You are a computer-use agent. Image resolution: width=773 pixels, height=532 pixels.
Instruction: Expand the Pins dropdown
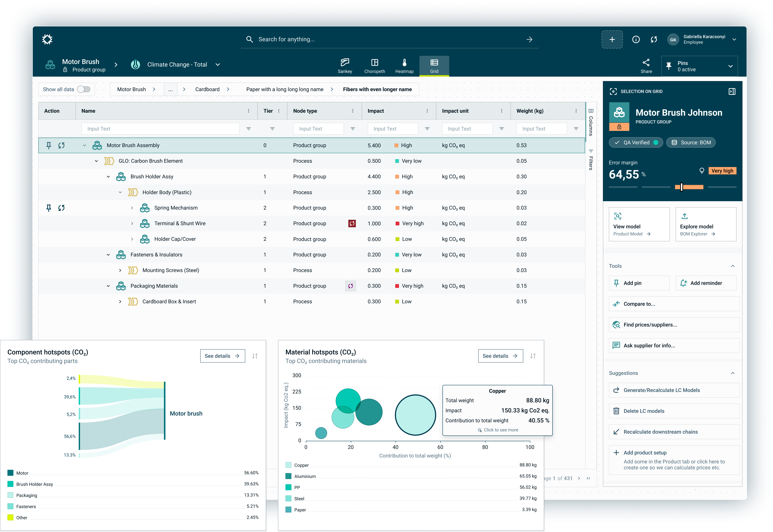(730, 66)
